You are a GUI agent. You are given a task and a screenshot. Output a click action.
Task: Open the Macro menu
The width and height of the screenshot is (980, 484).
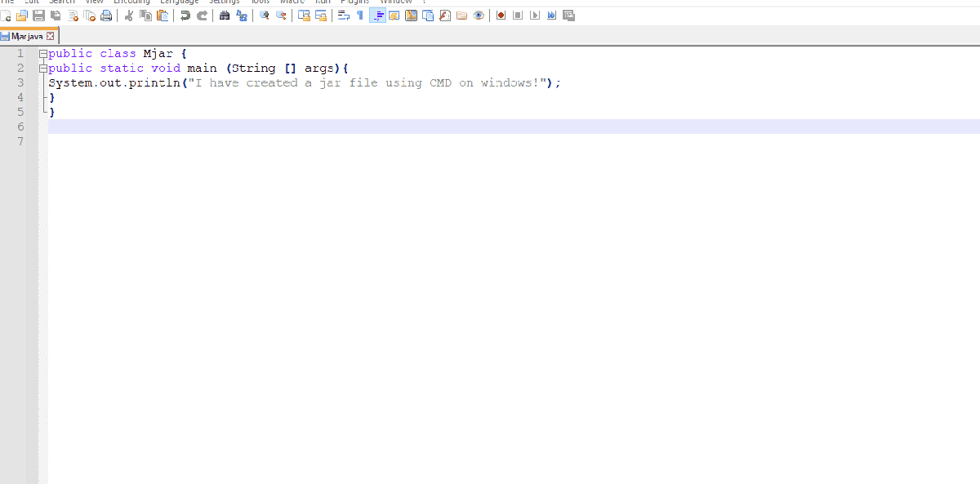click(x=292, y=2)
